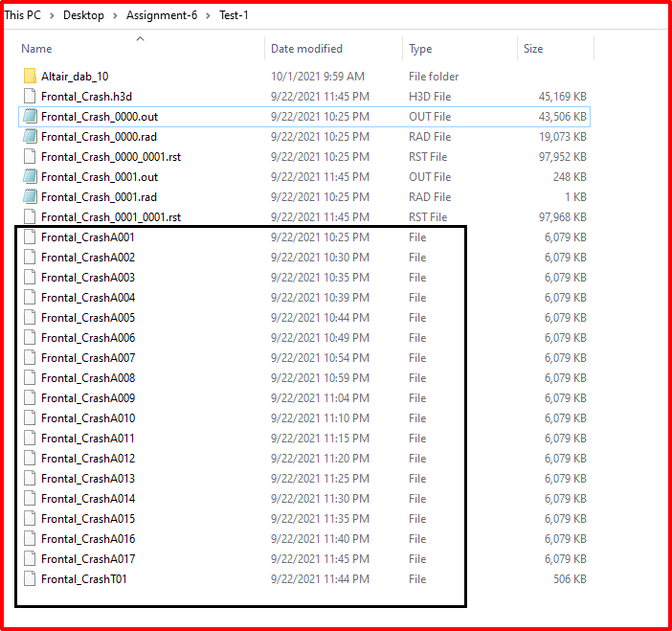The width and height of the screenshot is (672, 631).
Task: Select file name Frontal_CrashA001
Action: point(88,237)
